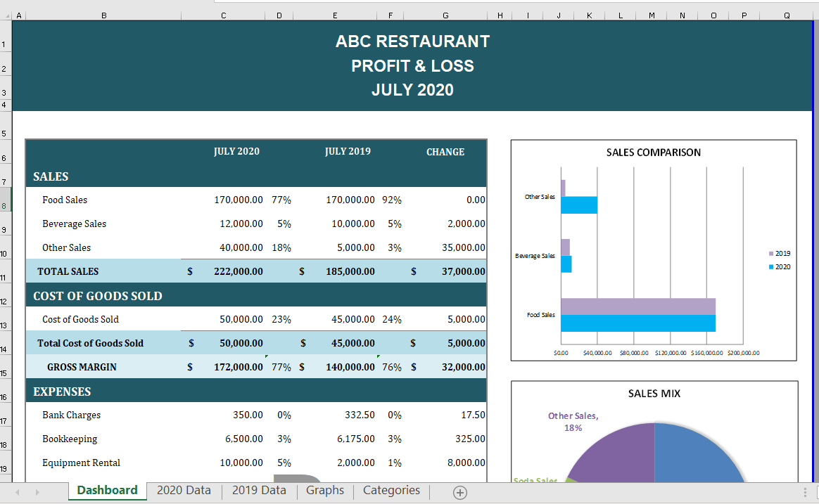The image size is (819, 504).
Task: Add a new sheet with plus icon
Action: point(459,492)
